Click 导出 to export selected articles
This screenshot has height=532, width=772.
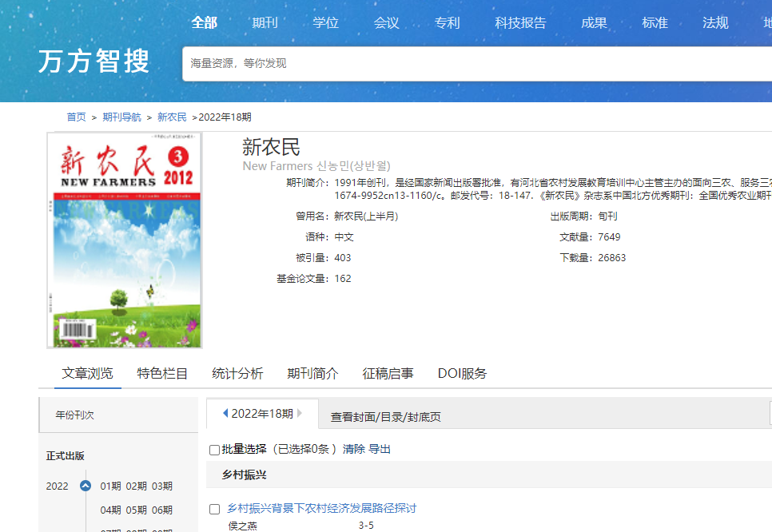(380, 449)
